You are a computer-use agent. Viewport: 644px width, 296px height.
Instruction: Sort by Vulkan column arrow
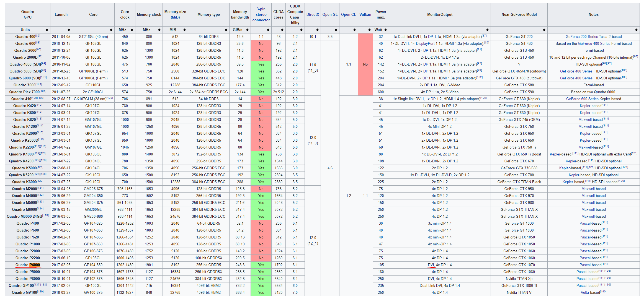(x=369, y=30)
